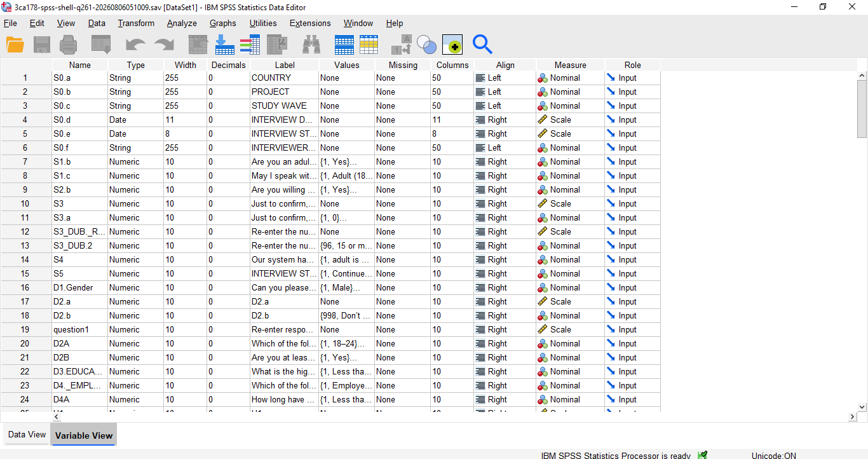Open the Extensions menu
Viewport: 868px width, 459px height.
pyautogui.click(x=310, y=23)
